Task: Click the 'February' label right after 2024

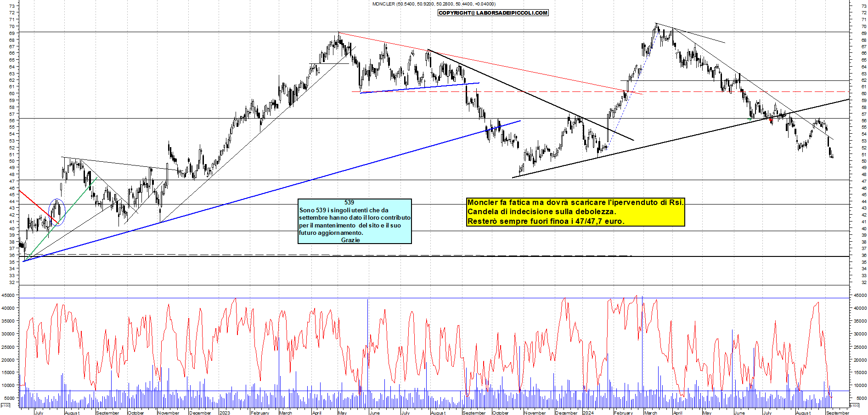Action: click(x=623, y=413)
